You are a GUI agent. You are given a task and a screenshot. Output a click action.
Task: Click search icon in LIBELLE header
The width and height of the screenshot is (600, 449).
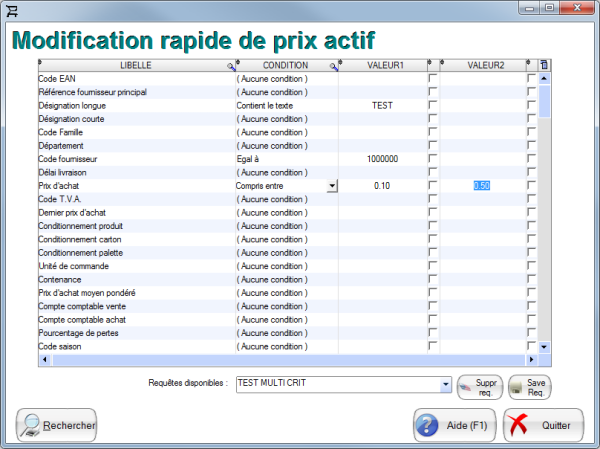pyautogui.click(x=231, y=65)
